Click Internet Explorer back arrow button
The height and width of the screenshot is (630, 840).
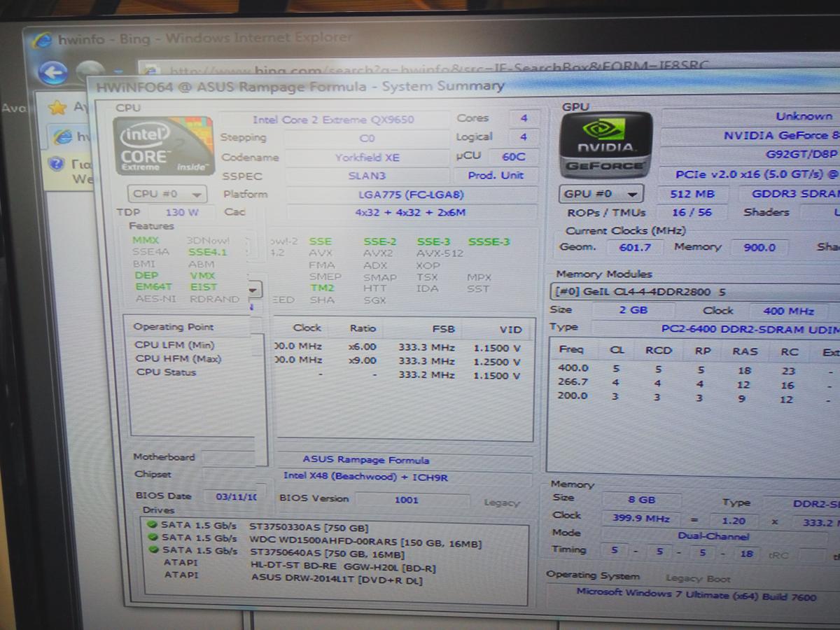(x=52, y=71)
